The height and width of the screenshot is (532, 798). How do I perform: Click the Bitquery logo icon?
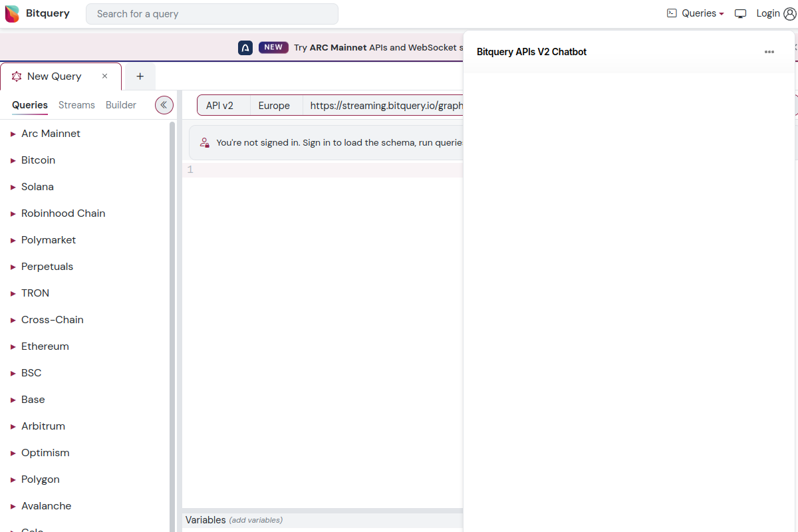coord(12,13)
